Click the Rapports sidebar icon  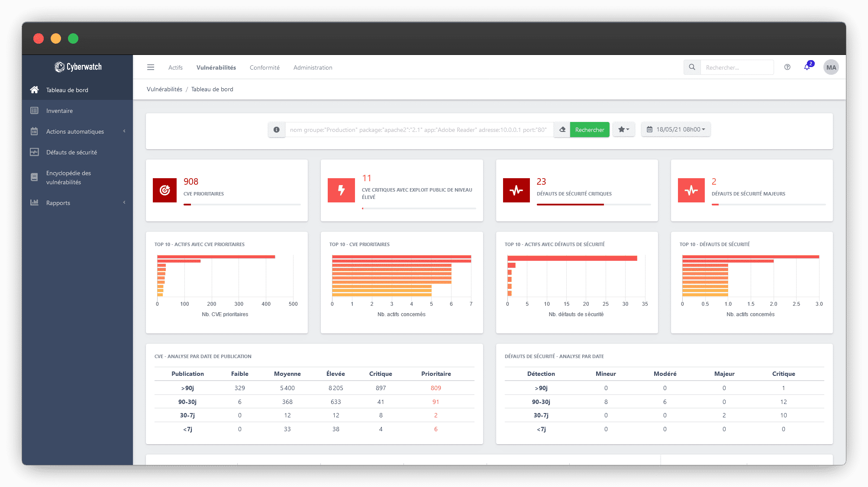[35, 202]
